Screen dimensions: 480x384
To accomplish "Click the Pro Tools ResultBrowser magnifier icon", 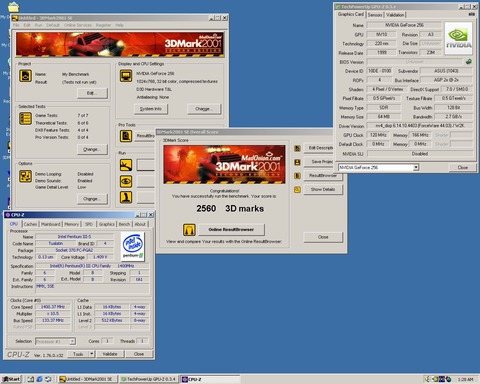I will click(x=126, y=136).
